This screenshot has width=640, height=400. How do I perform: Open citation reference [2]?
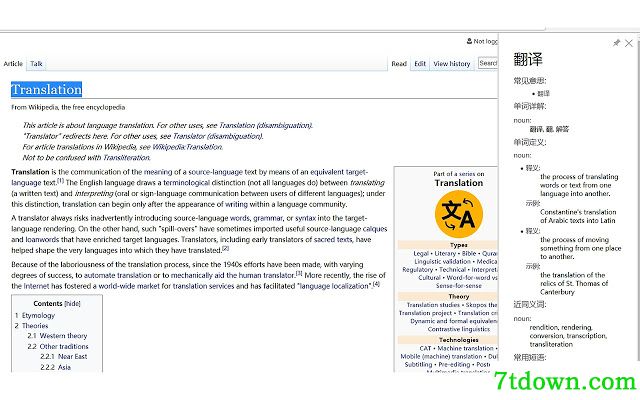tap(225, 248)
